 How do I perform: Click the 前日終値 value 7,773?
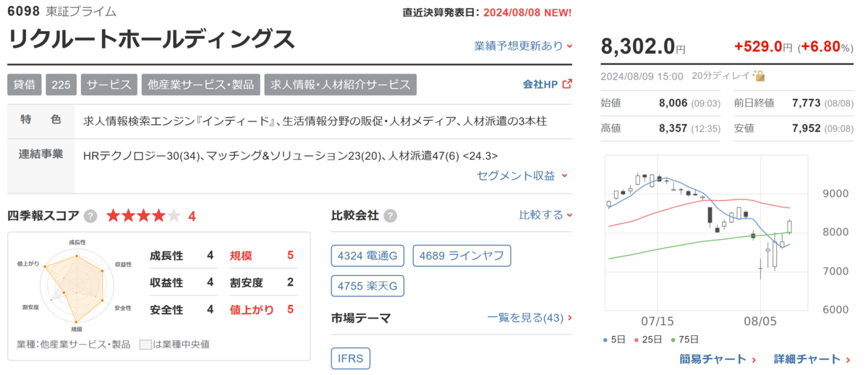806,103
